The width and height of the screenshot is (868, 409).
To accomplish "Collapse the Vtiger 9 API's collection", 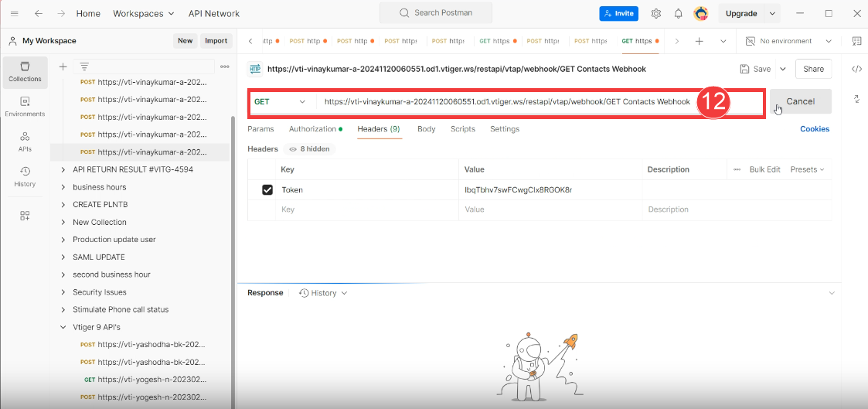I will 63,327.
